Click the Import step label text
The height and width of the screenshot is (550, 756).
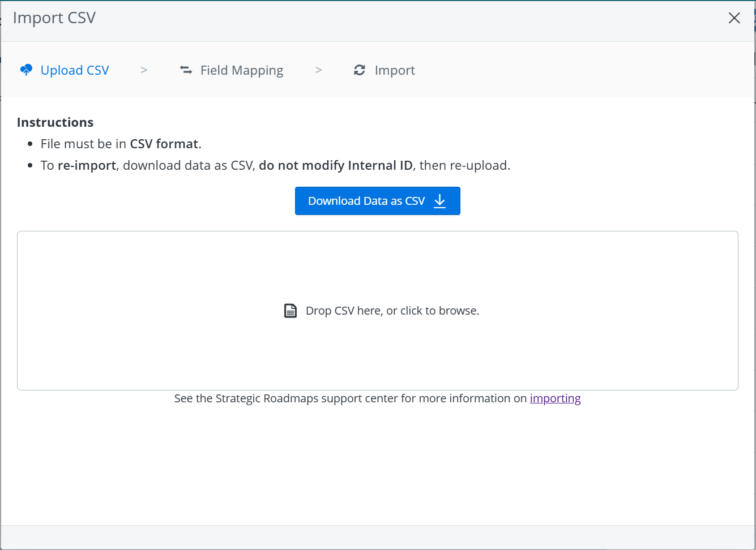click(x=395, y=70)
